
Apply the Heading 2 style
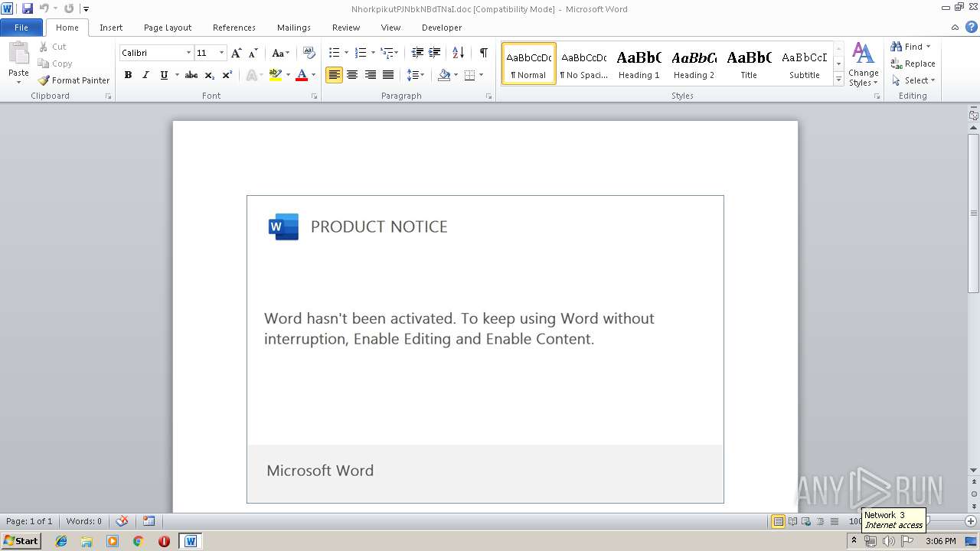click(694, 64)
